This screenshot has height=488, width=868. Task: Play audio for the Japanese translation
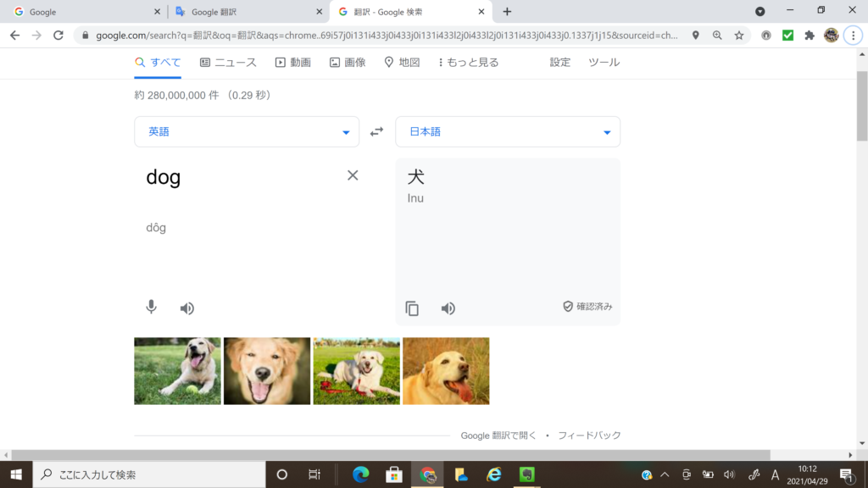pyautogui.click(x=448, y=308)
